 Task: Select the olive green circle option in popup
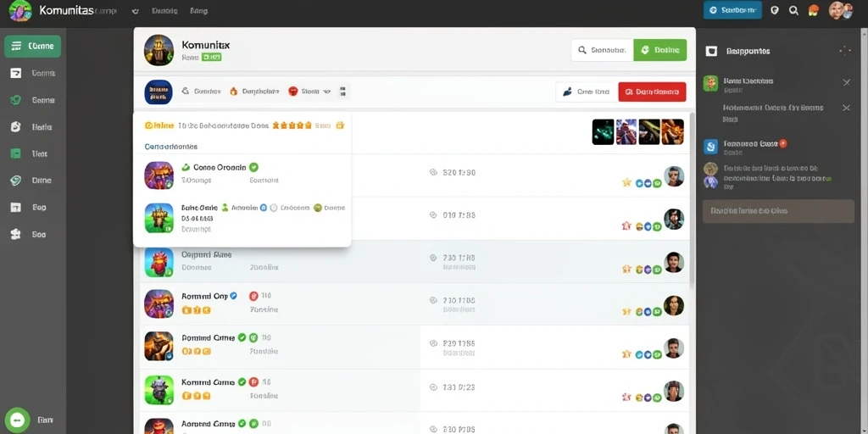tap(317, 209)
